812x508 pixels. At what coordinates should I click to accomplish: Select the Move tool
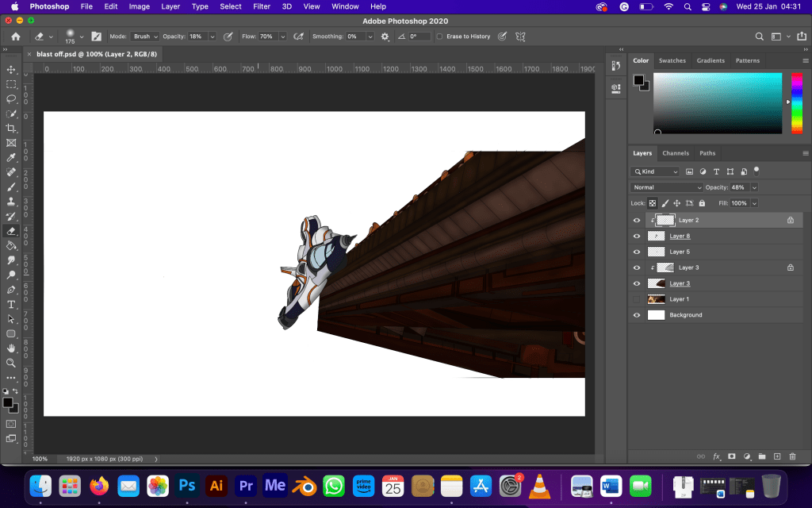(x=11, y=70)
